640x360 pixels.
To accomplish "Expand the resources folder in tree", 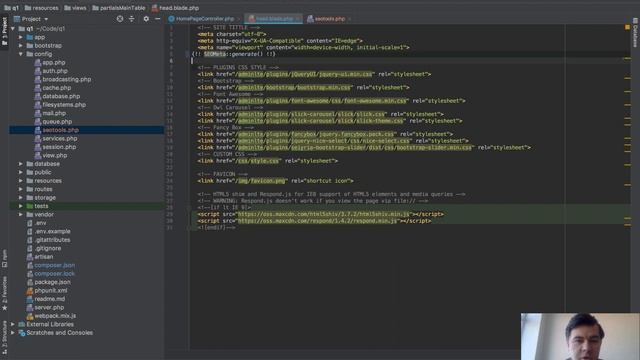I will click(20, 181).
